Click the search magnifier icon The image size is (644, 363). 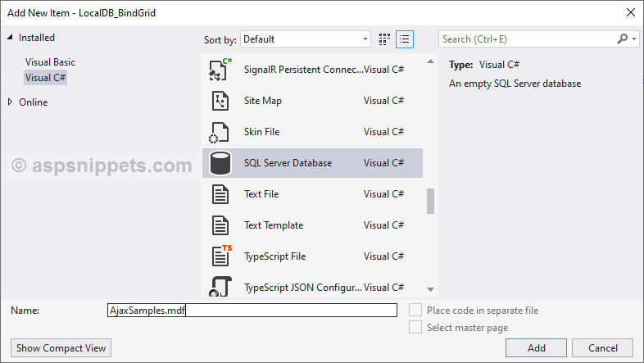pyautogui.click(x=622, y=39)
